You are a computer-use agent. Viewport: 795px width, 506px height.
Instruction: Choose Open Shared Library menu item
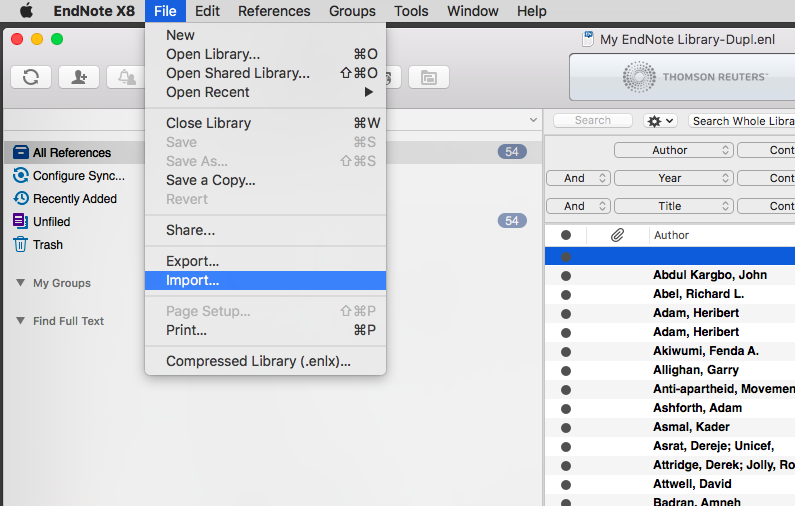pos(265,73)
